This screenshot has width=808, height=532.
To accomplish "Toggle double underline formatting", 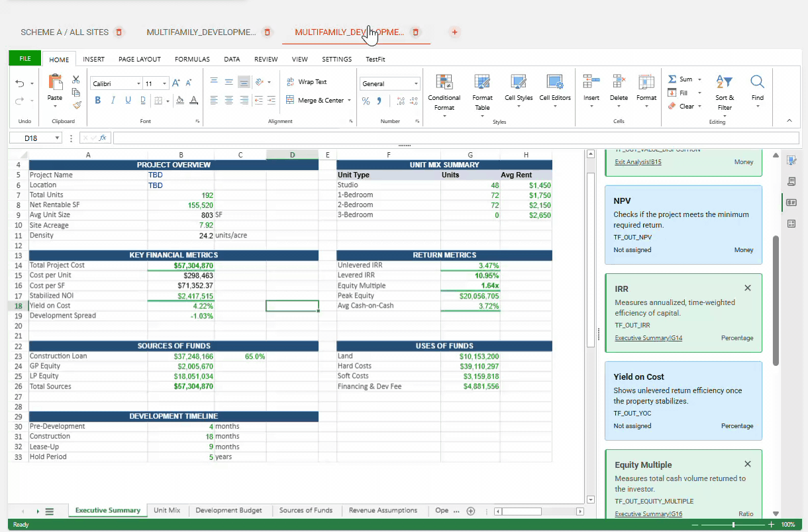I will 142,101.
